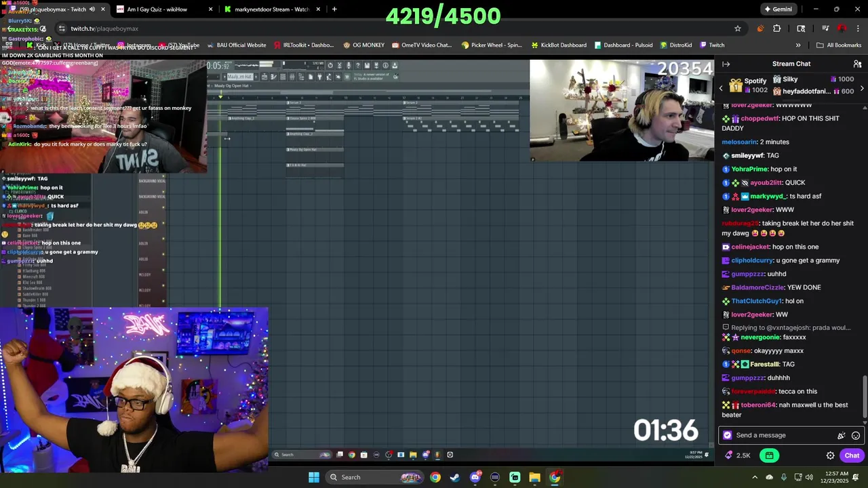The image size is (868, 488).
Task: Open a new browser tab
Action: point(334,9)
